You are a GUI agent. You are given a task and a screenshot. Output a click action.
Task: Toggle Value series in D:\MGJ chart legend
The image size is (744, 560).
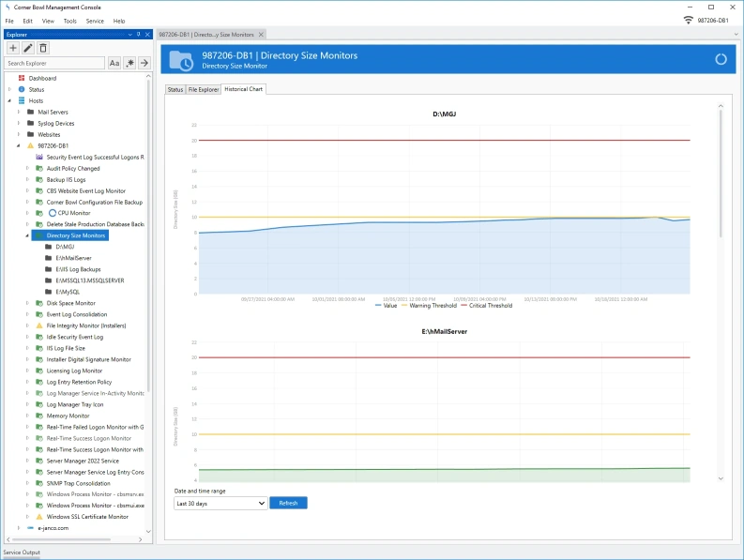point(386,306)
